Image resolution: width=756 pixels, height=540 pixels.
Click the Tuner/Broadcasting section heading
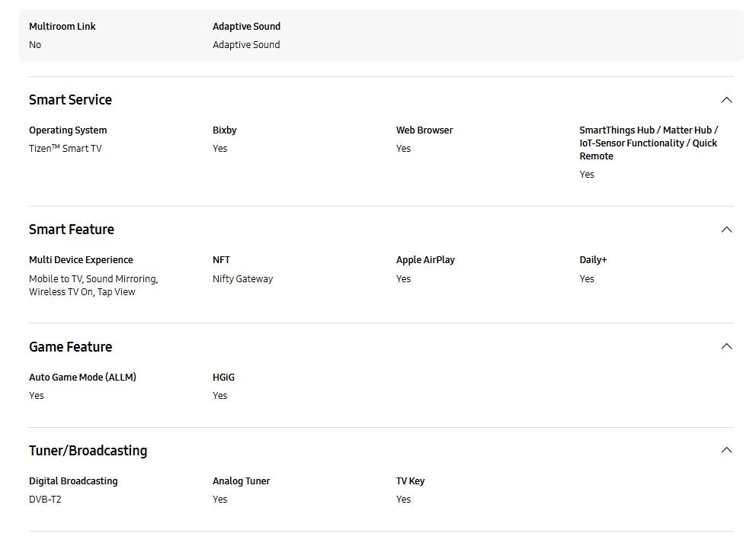88,451
